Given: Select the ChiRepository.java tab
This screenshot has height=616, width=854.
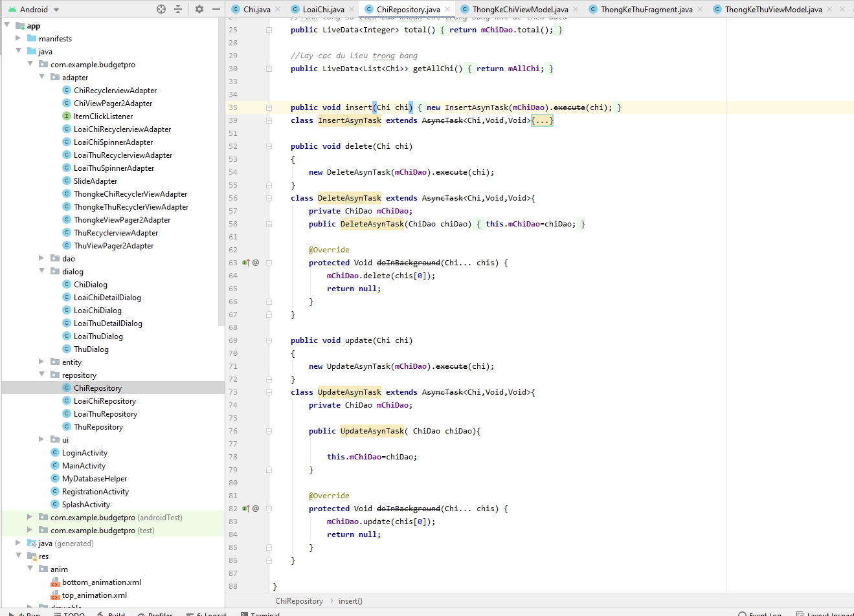Looking at the screenshot, I should click(x=408, y=9).
